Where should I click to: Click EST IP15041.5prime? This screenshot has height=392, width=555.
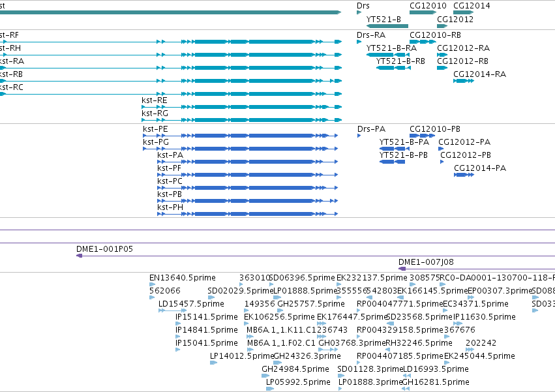[x=177, y=350]
